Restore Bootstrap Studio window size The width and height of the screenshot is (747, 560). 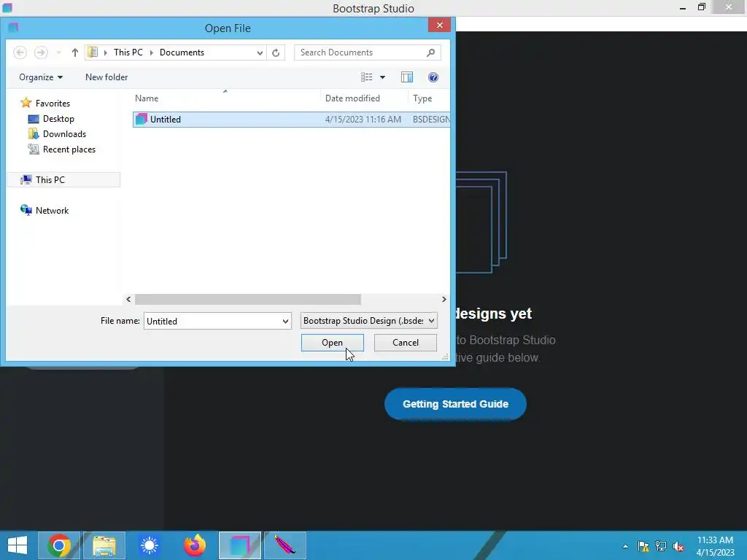click(x=701, y=7)
